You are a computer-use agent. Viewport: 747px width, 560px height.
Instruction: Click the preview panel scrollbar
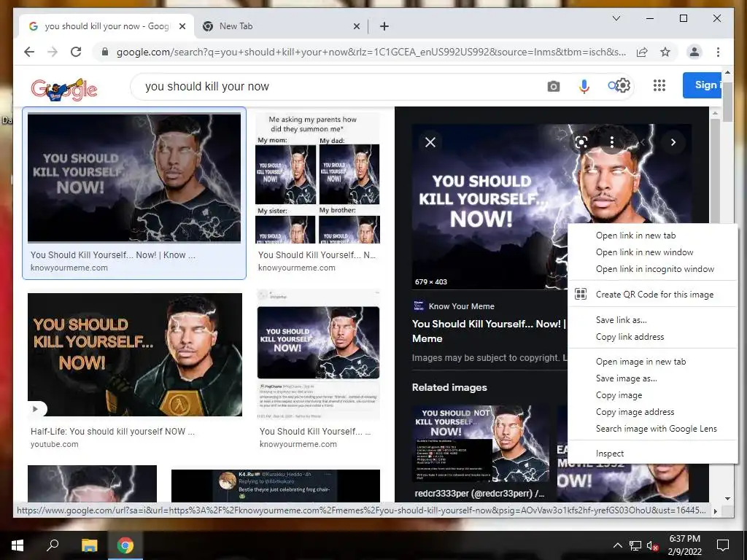(x=715, y=169)
